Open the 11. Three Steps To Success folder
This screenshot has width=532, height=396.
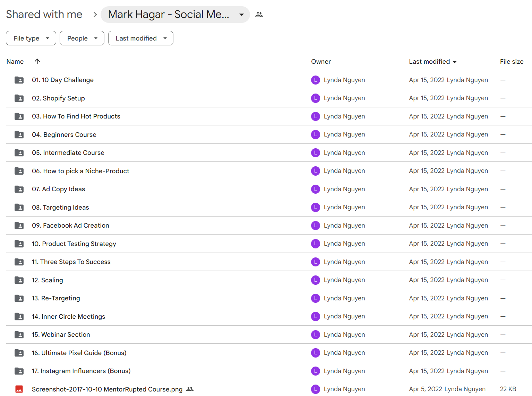click(71, 262)
